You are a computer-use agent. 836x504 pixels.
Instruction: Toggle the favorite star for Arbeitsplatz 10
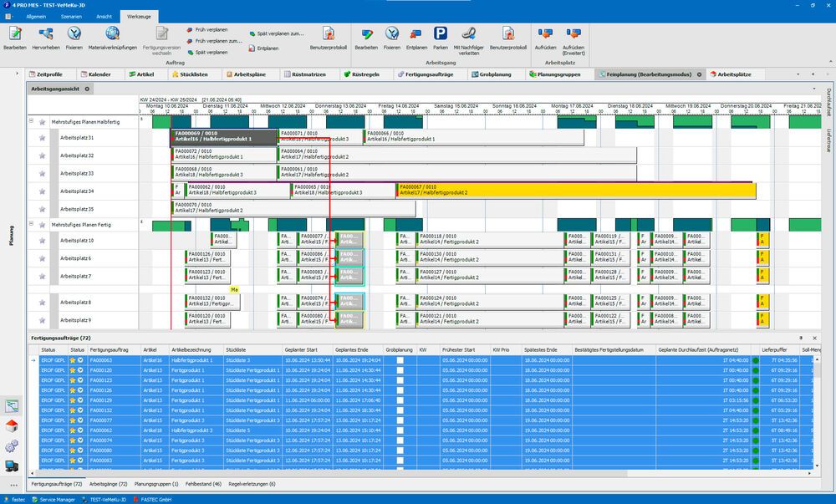42,241
